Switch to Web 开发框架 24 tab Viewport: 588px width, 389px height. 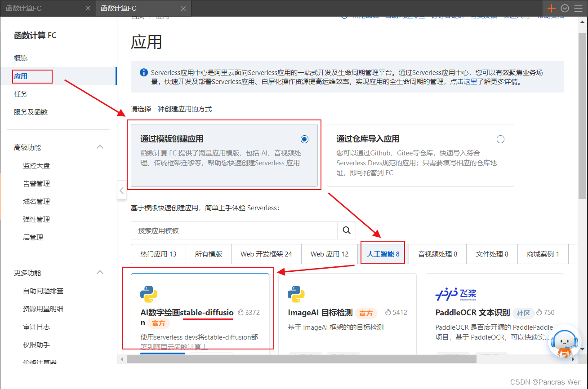266,254
